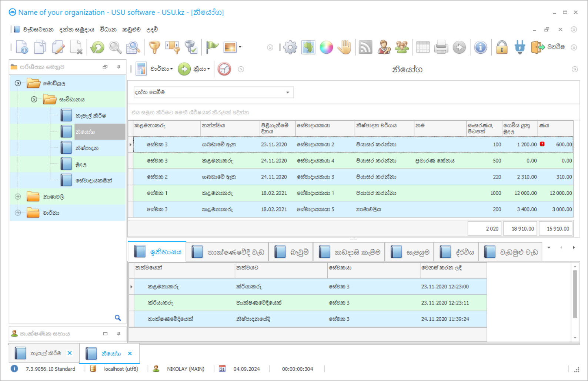Viewport: 588px width, 381px height.
Task: Open the 'විධාන' menu
Action: pos(108,30)
